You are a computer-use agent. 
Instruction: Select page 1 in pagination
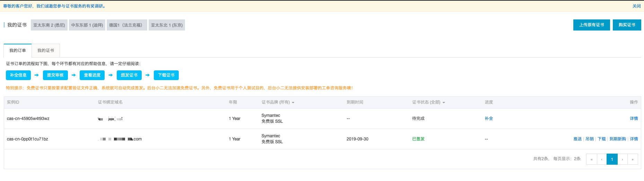tap(612, 159)
